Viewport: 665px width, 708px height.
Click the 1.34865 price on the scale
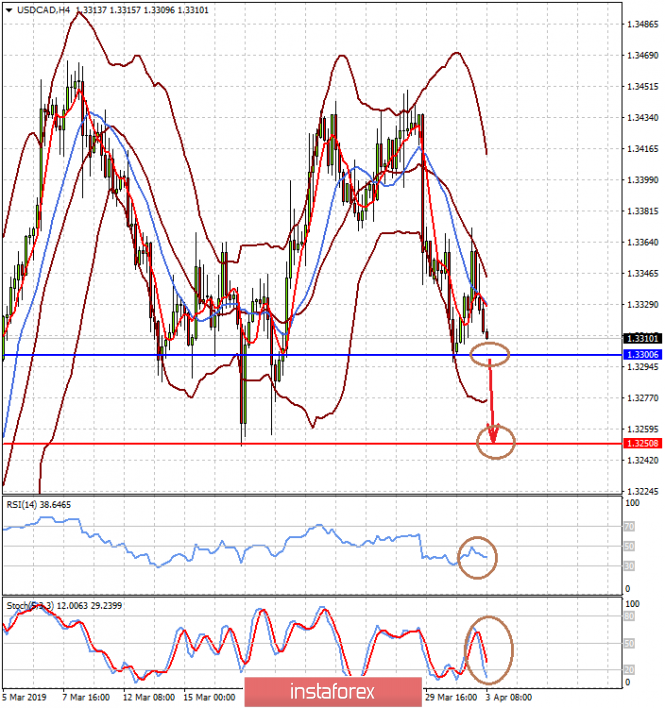click(x=640, y=23)
